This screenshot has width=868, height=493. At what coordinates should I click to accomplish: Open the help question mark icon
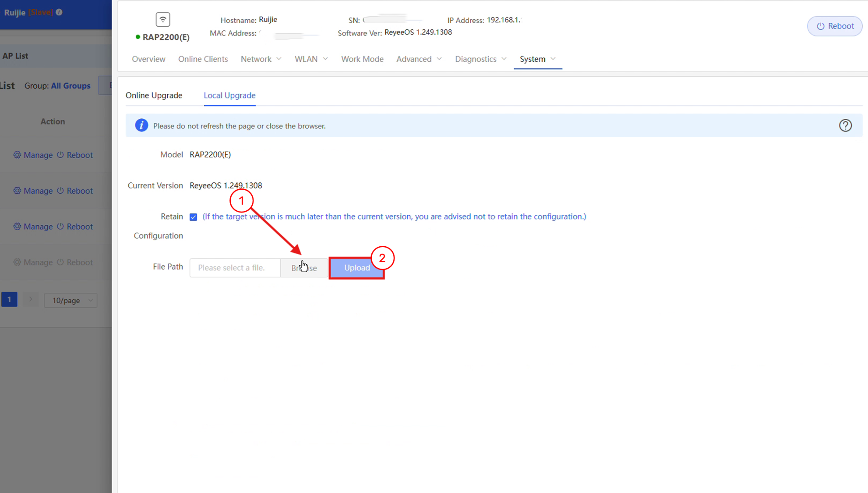click(x=845, y=126)
